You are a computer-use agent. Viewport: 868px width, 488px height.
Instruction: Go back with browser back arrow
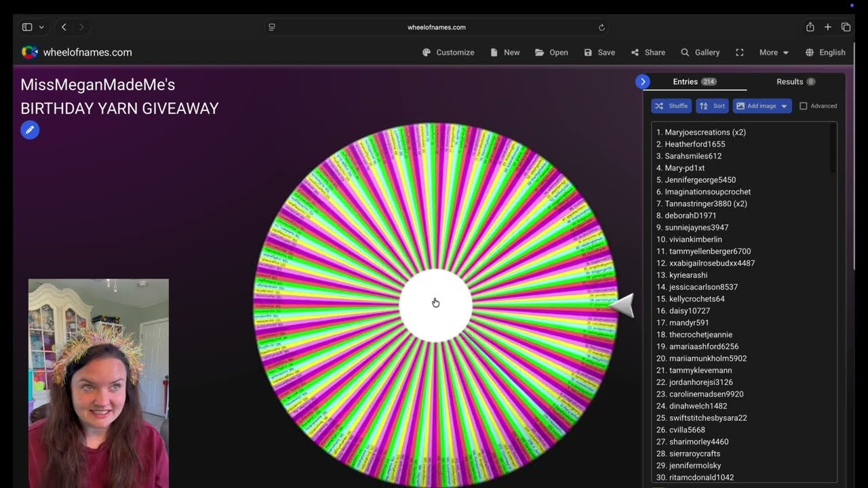click(64, 27)
